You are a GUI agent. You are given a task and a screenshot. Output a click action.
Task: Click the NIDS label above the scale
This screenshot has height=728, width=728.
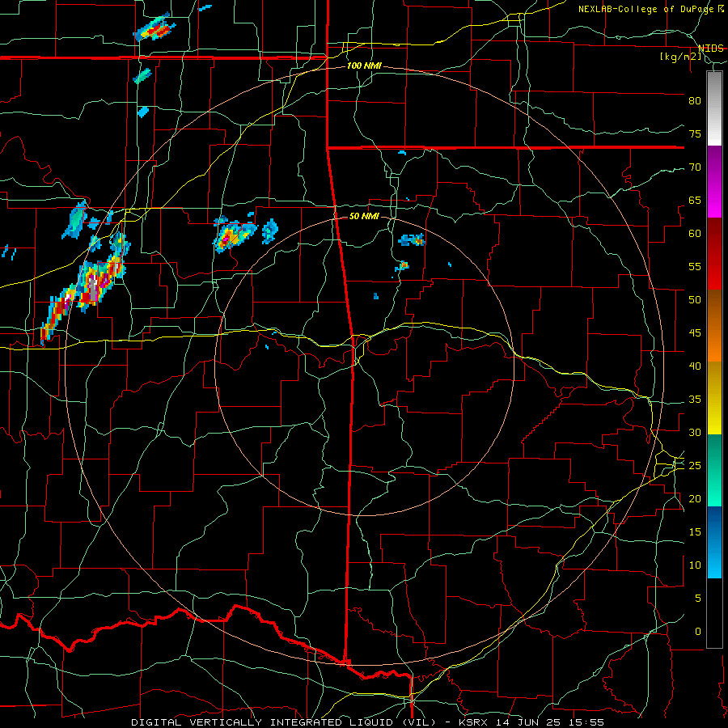[711, 49]
